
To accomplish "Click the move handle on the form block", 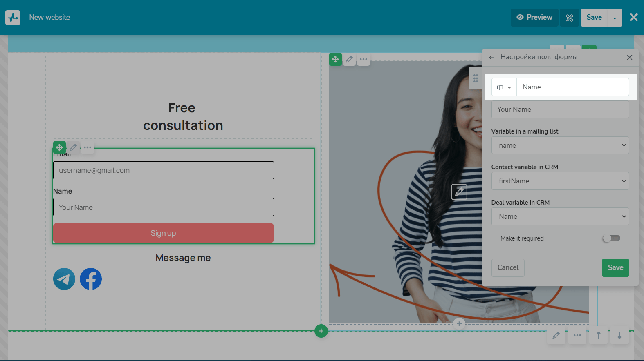I will pos(59,147).
